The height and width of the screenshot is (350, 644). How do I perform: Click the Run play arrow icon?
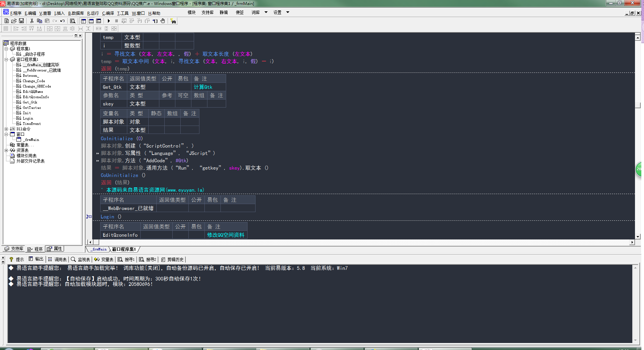point(109,21)
